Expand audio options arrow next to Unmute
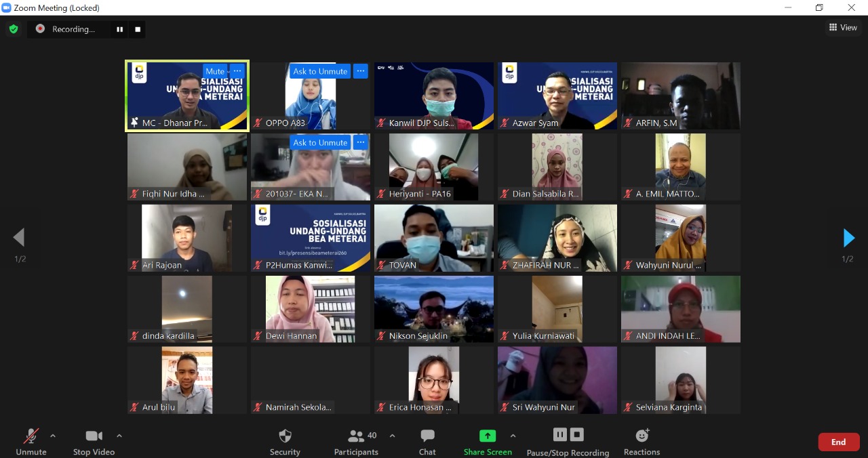The height and width of the screenshot is (458, 868). click(53, 436)
